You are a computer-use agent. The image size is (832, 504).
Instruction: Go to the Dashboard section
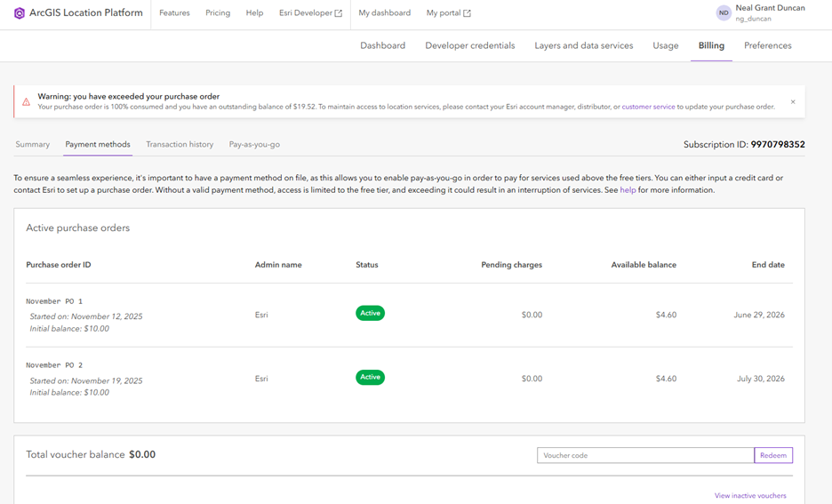pos(382,45)
